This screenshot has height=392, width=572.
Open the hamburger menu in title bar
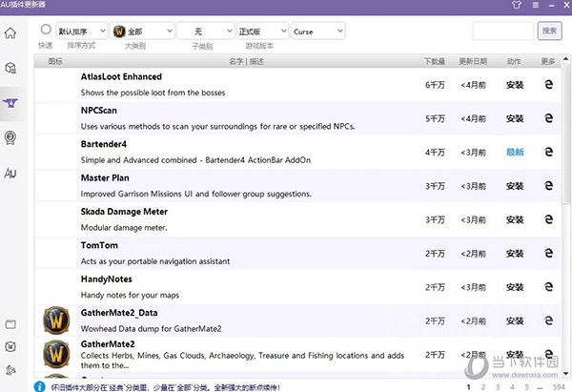pyautogui.click(x=535, y=5)
